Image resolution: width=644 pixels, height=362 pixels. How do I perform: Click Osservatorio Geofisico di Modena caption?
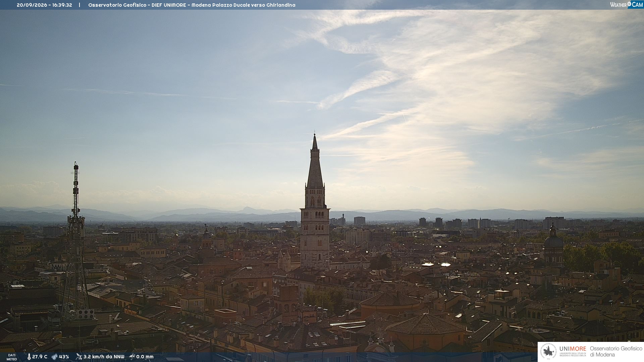616,351
